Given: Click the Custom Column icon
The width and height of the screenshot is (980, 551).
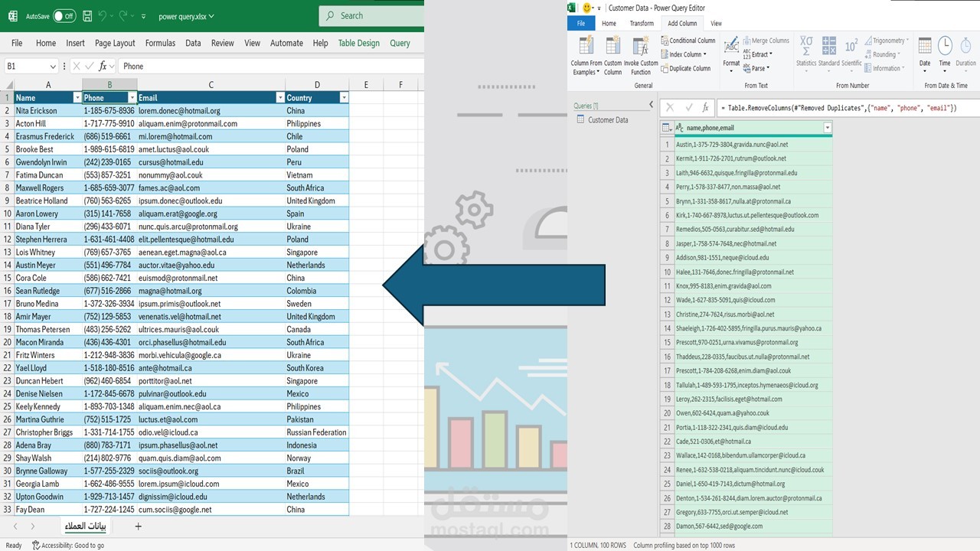Looking at the screenshot, I should coord(613,46).
